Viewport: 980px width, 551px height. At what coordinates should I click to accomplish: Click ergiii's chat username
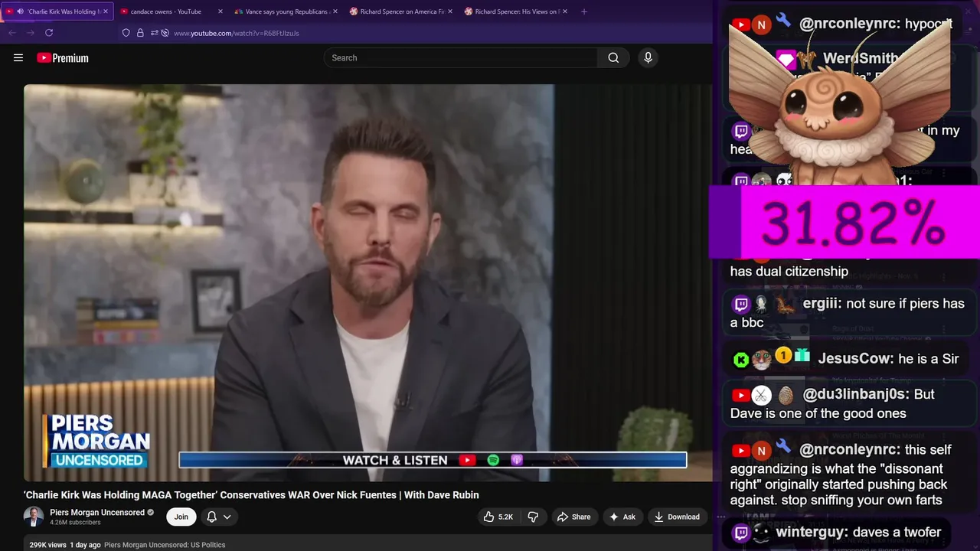point(822,304)
